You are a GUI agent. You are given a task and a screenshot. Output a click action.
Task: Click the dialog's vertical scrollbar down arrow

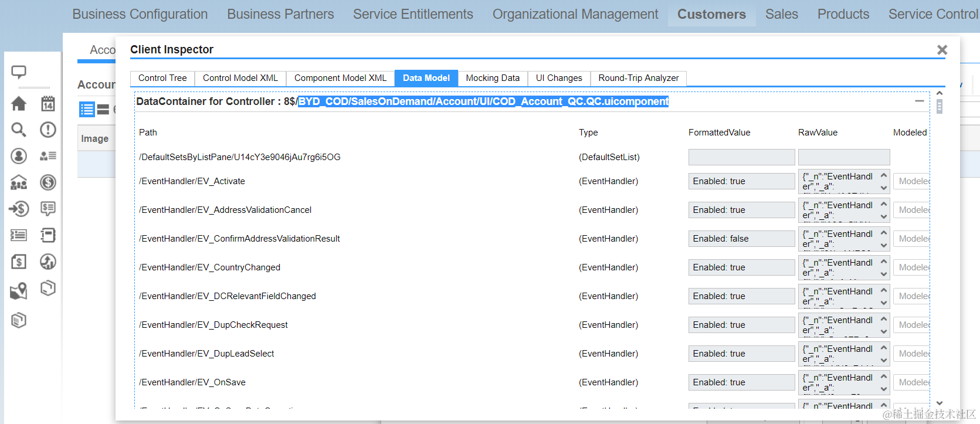pyautogui.click(x=940, y=403)
